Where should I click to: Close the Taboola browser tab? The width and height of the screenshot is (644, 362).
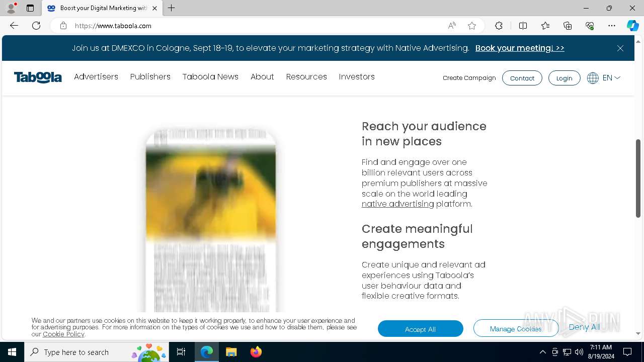(155, 8)
